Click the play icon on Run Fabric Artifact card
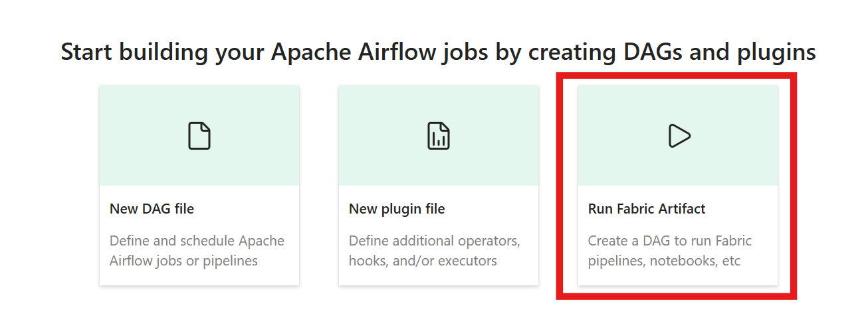The image size is (868, 328). pos(679,136)
